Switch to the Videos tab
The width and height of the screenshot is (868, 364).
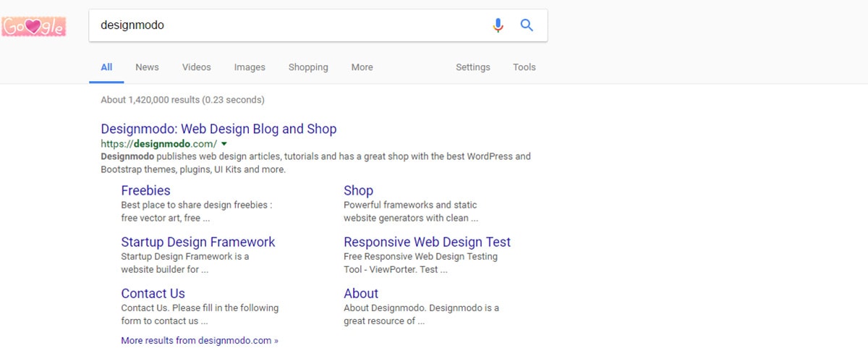(x=197, y=67)
